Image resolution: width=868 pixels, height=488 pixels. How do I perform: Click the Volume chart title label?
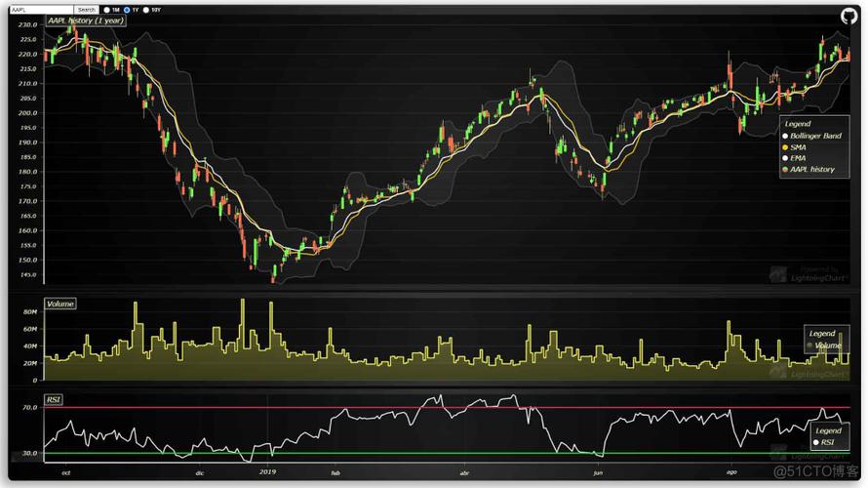click(60, 305)
